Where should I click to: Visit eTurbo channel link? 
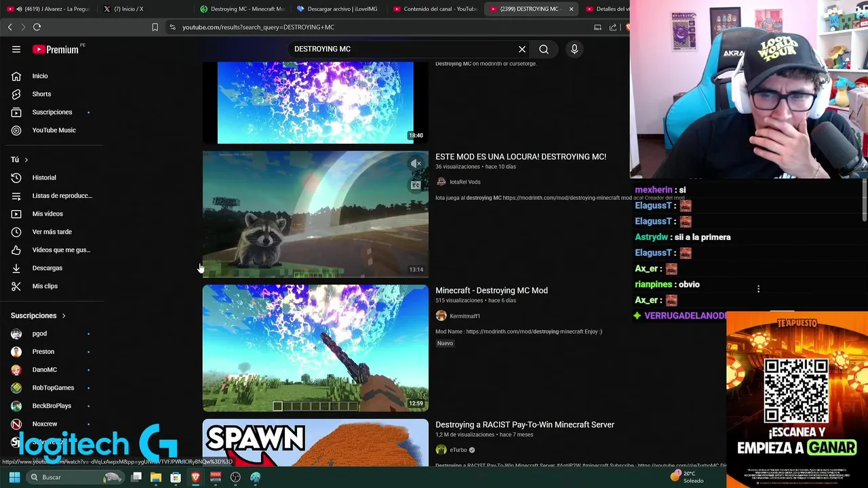point(458,450)
